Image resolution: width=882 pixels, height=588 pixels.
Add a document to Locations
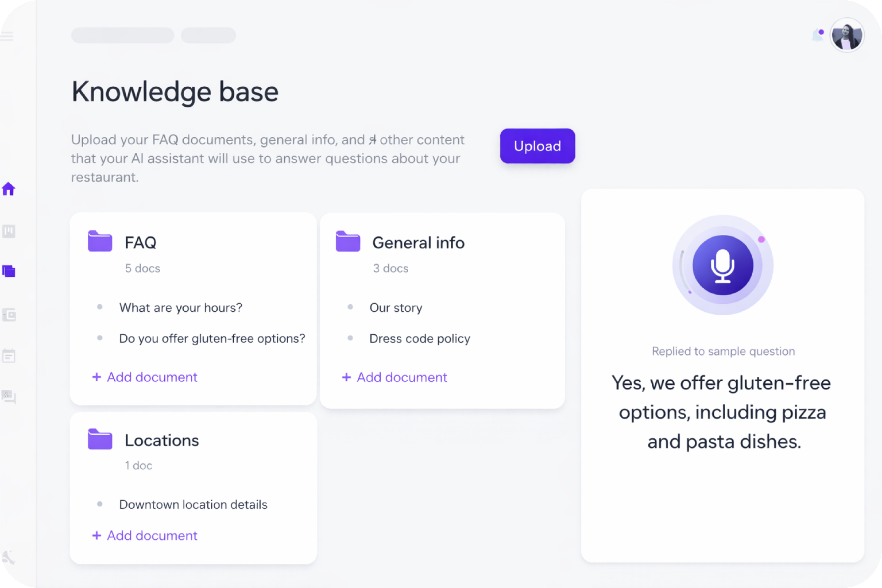click(x=144, y=535)
